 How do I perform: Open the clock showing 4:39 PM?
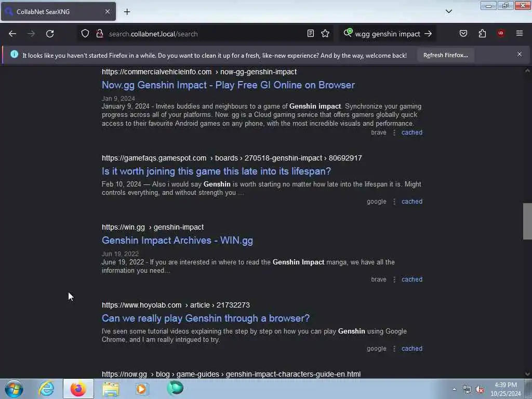click(x=506, y=389)
